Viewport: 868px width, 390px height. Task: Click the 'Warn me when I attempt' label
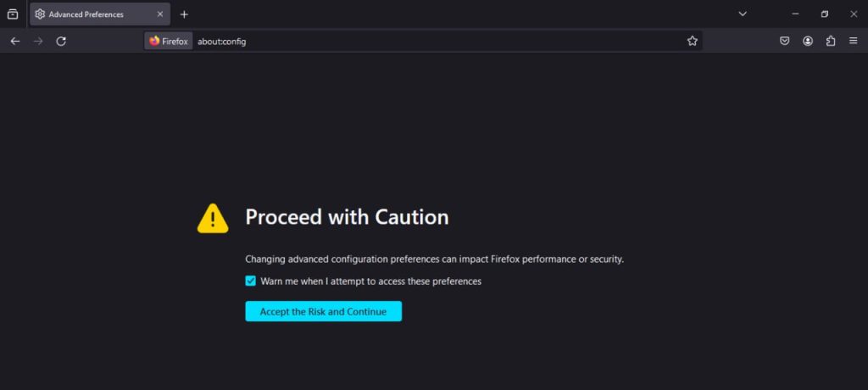(x=370, y=281)
